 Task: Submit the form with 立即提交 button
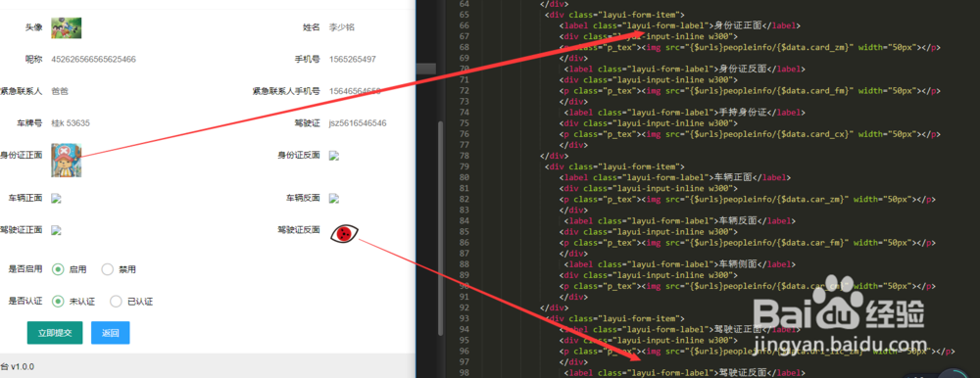pyautogui.click(x=55, y=333)
